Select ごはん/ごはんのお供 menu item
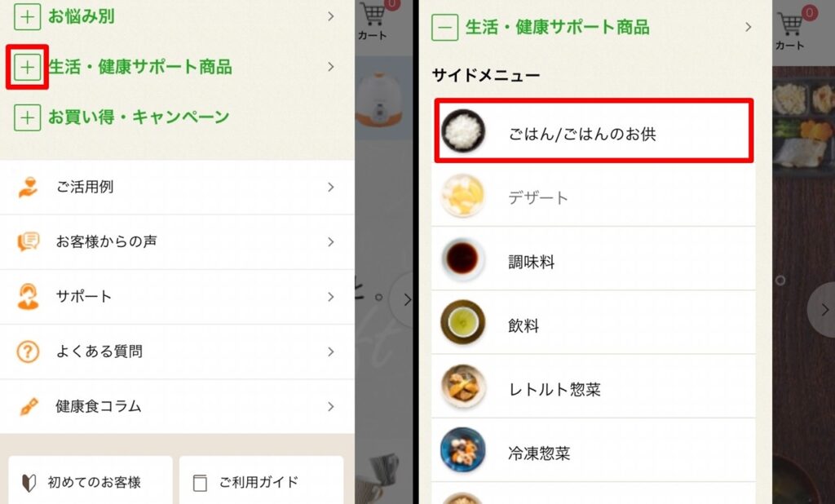Screen dimensions: 835x504 (594, 130)
